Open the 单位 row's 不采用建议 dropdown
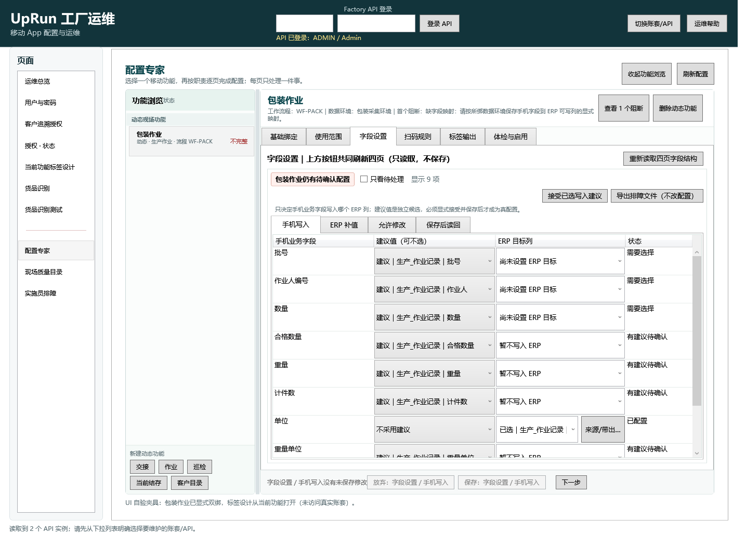Viewport: 746px width, 560px height. click(x=434, y=430)
